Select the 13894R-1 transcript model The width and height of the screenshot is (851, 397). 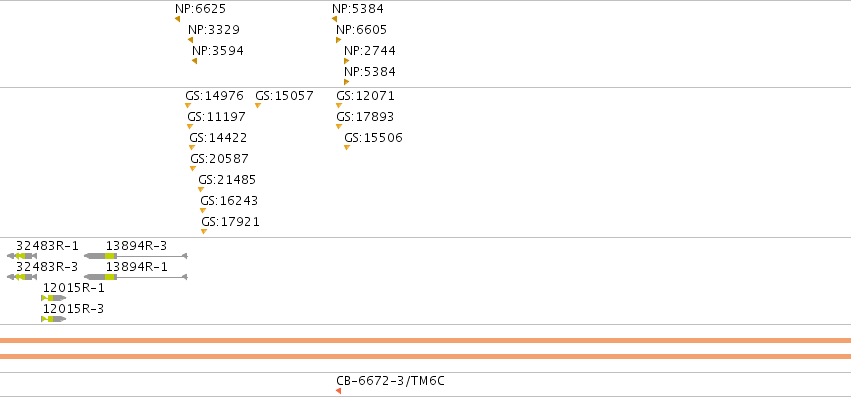(136, 277)
